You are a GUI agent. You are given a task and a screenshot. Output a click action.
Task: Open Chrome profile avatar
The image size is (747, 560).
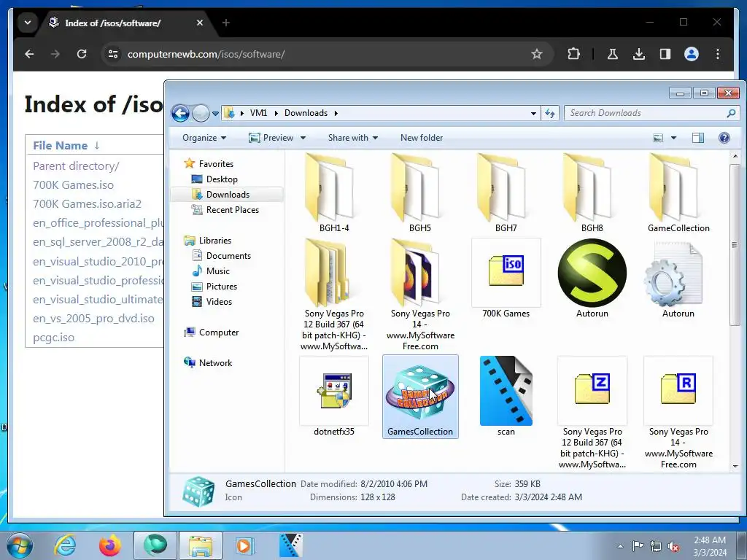(692, 54)
